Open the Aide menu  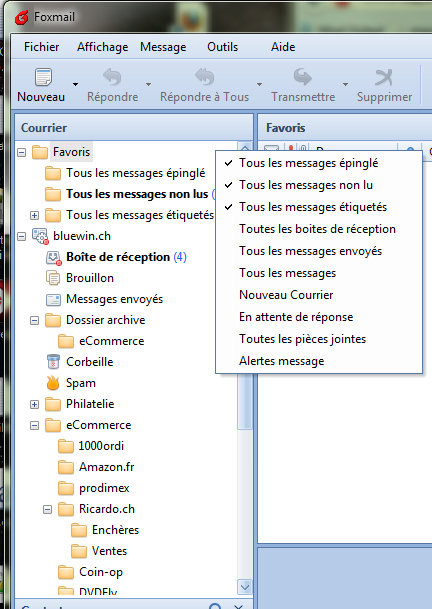click(x=283, y=47)
